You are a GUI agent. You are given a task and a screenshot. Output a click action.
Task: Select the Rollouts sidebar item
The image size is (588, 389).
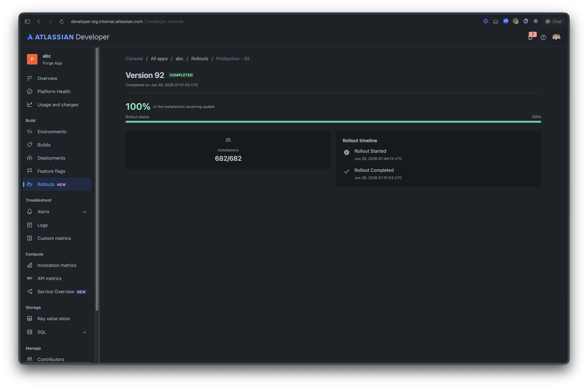pyautogui.click(x=57, y=184)
